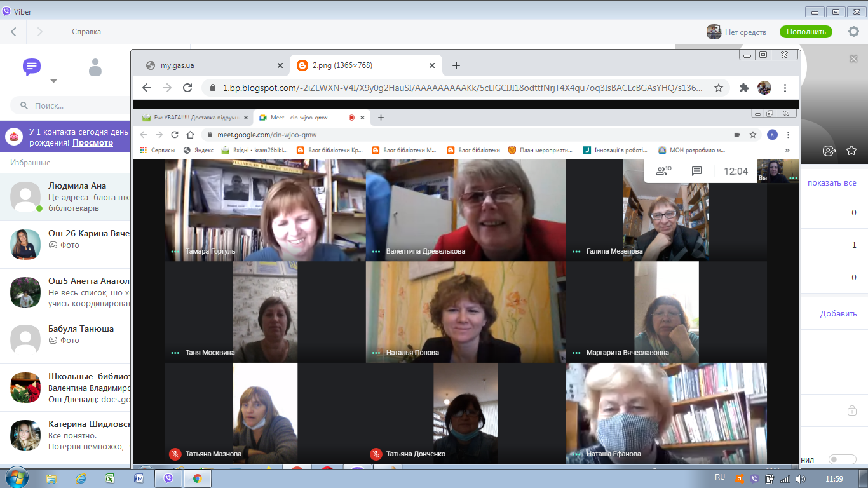
Task: Bookmark this page with the star icon
Action: (719, 88)
